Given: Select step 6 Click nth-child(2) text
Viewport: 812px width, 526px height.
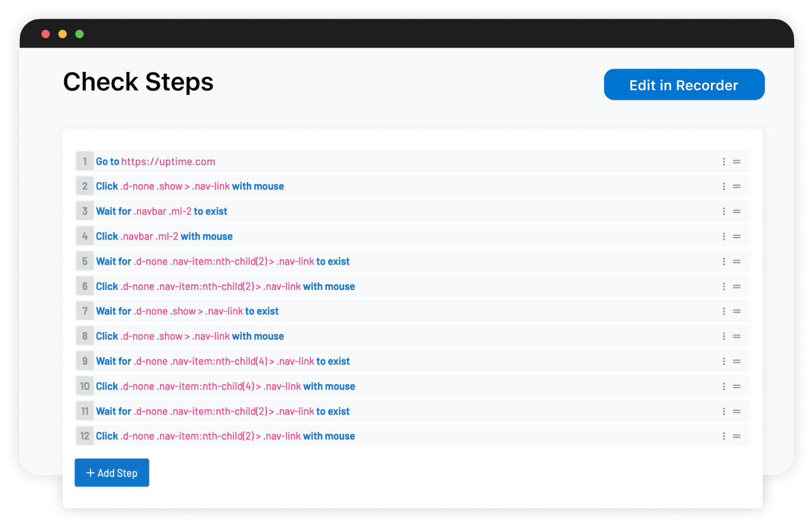Looking at the screenshot, I should 225,286.
